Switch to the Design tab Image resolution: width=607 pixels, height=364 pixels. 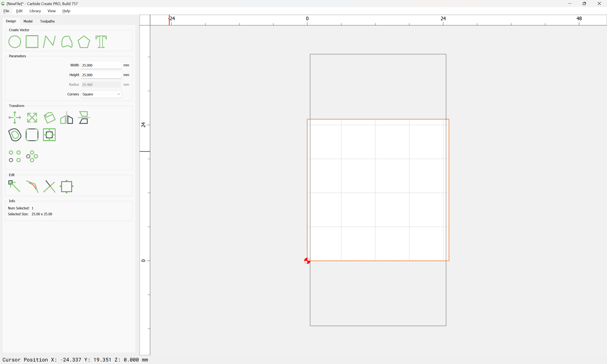(x=11, y=21)
